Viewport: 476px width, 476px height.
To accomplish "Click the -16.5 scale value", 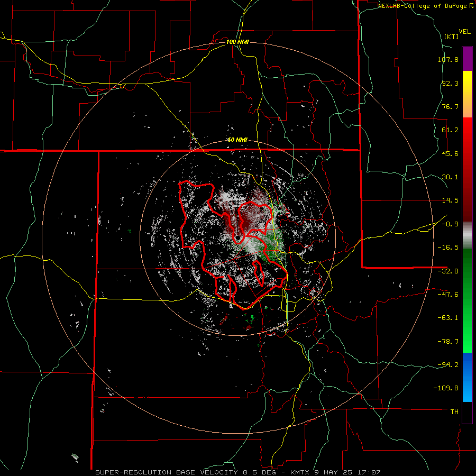I will click(448, 248).
